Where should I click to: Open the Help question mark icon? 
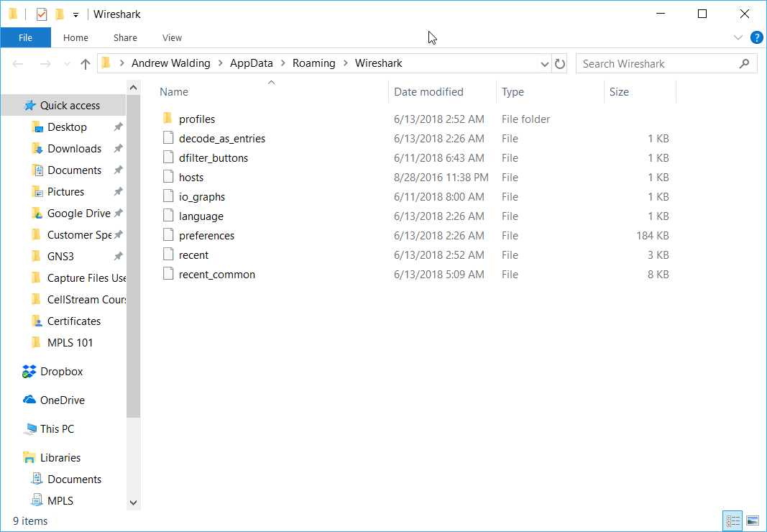tap(756, 37)
